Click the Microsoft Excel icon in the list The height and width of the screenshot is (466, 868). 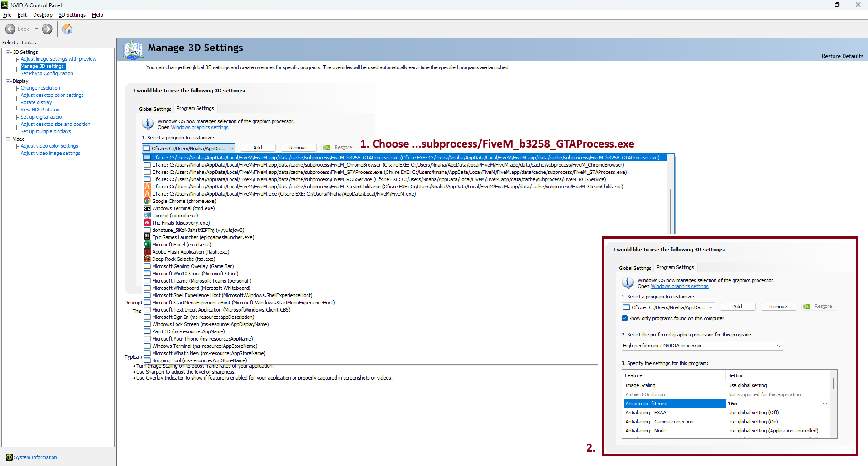(x=147, y=244)
